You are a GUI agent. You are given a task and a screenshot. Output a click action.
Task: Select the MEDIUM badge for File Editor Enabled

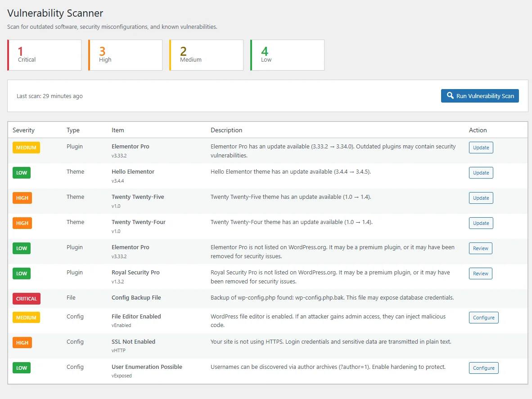pyautogui.click(x=26, y=317)
